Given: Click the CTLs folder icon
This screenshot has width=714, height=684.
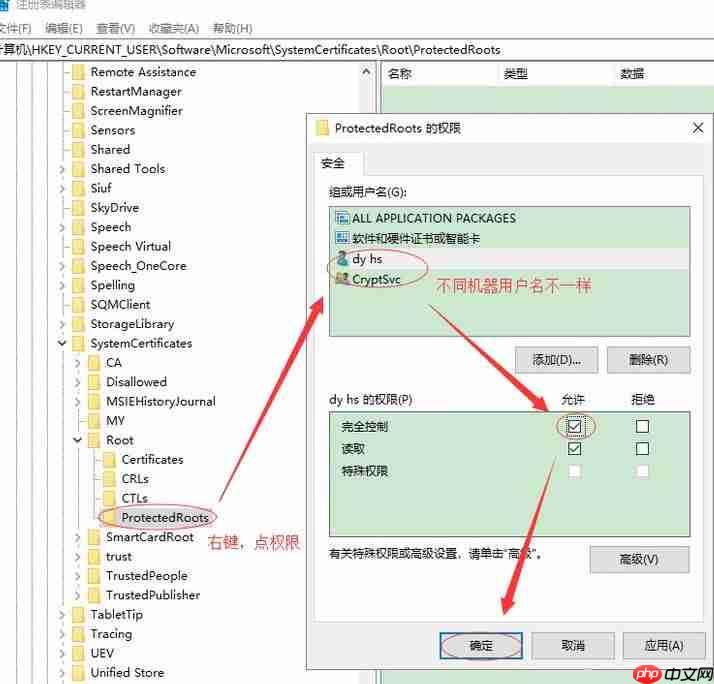Looking at the screenshot, I should [109, 498].
